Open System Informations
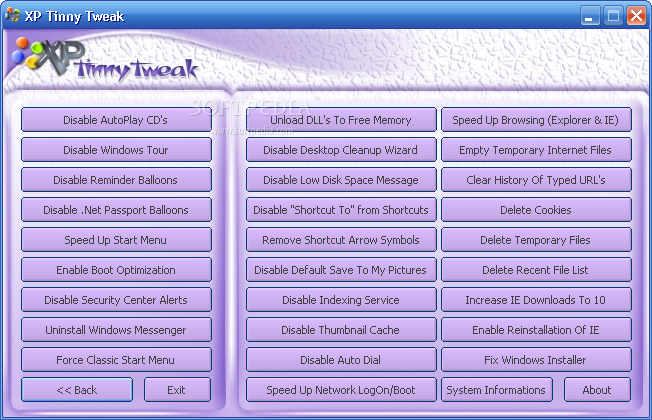The image size is (652, 420). point(496,390)
